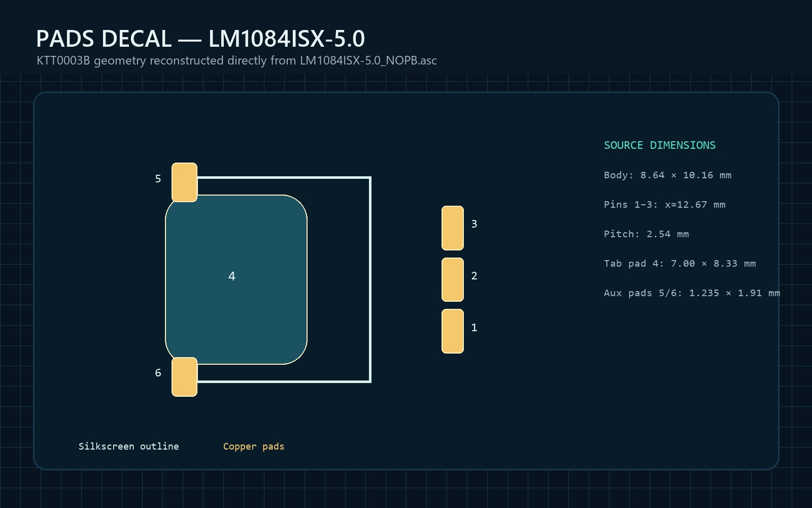
Task: Click the Pins 1–3: x=12.67 mm line
Action: pos(664,205)
